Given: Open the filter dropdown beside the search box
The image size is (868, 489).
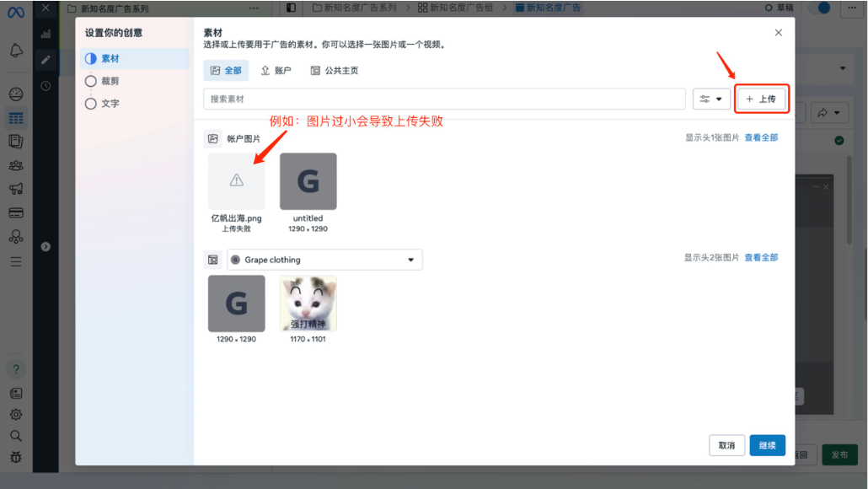Looking at the screenshot, I should tap(711, 99).
